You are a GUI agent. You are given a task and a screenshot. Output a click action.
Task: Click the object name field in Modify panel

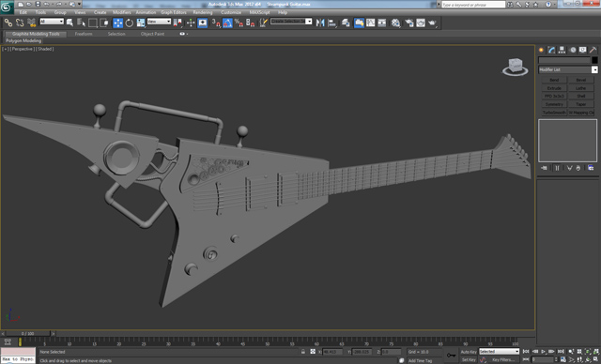click(564, 60)
